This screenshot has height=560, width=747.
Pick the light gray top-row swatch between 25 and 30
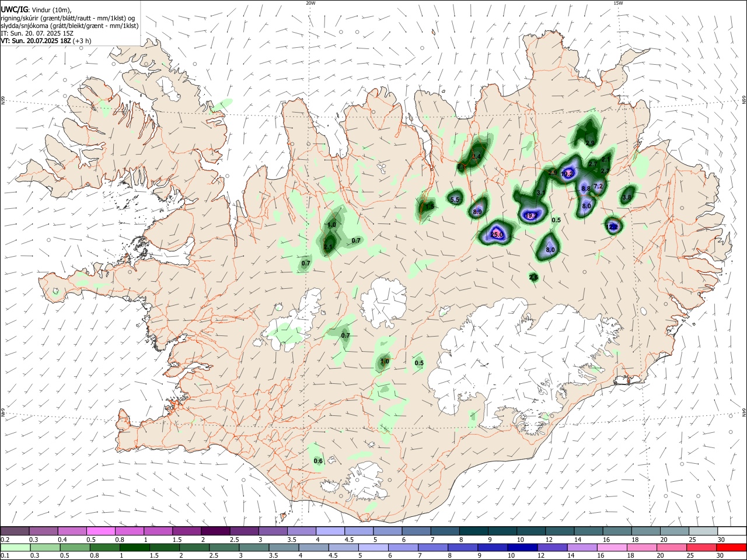(703, 531)
